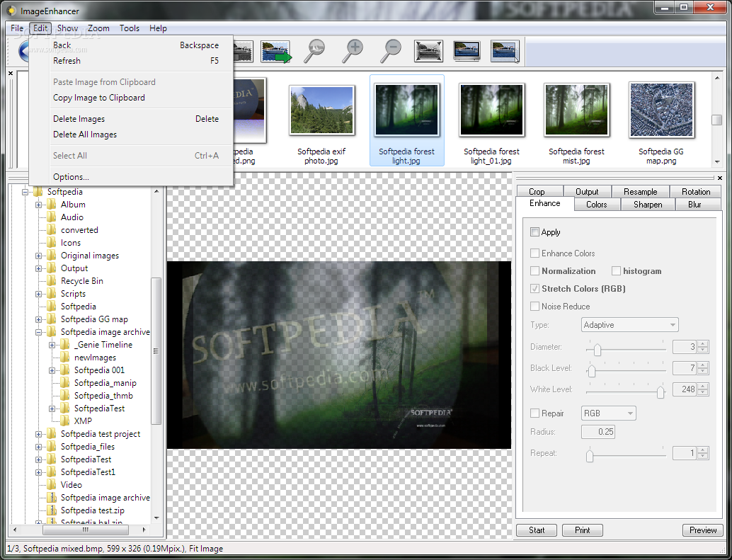
Task: Click the SoftpediaTest1 folder icon
Action: click(52, 472)
